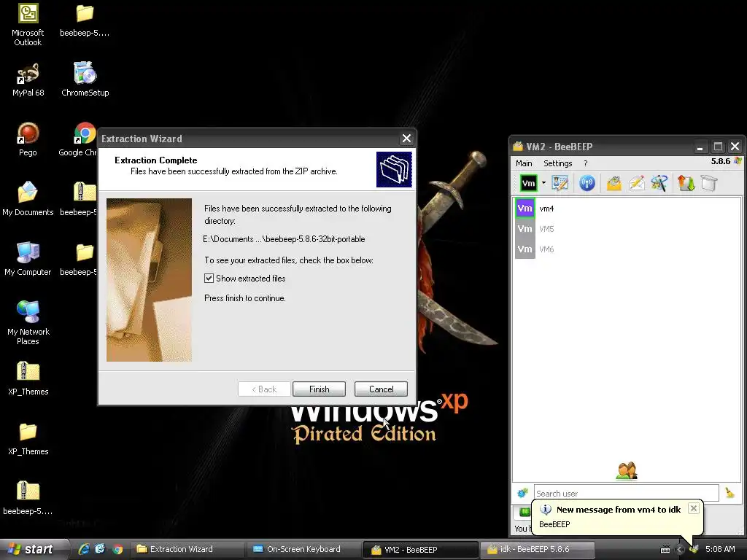The image size is (747, 560).
Task: Select the XP_Themes plain folder icon
Action: 28,438
